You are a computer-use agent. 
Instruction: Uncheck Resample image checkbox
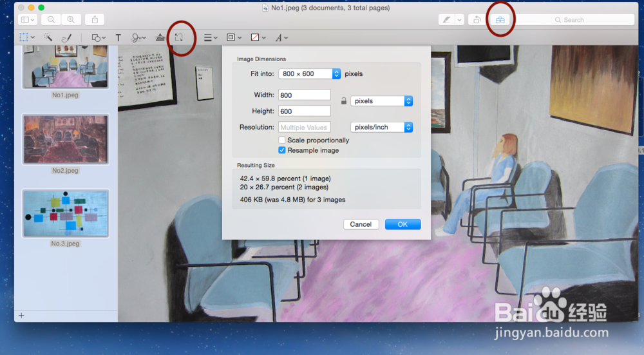(282, 150)
